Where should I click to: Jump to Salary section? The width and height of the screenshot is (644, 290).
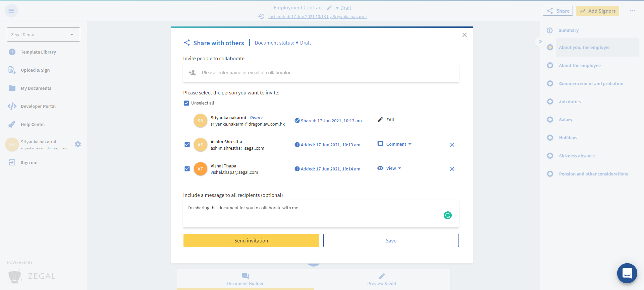(x=566, y=120)
